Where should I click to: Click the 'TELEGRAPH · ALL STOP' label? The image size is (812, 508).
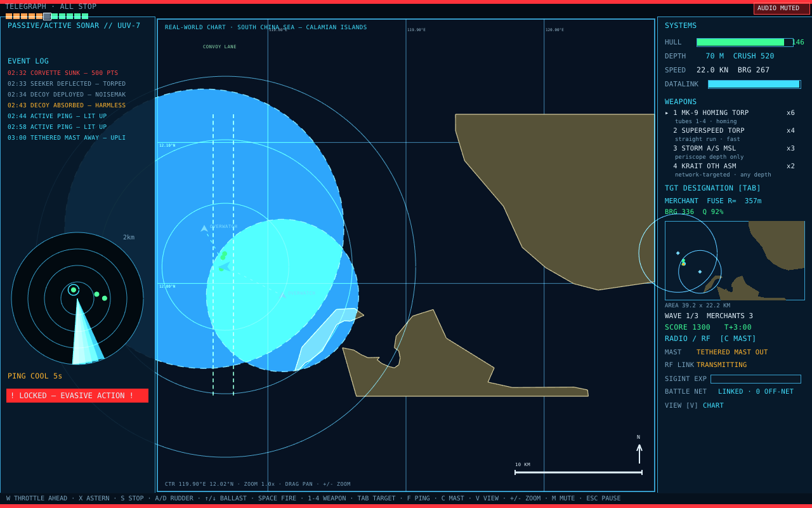(51, 6)
